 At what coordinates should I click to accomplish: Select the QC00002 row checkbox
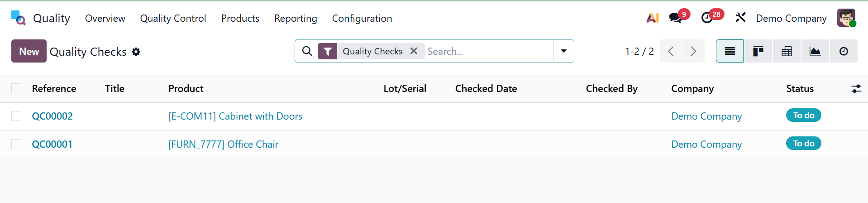coord(16,116)
